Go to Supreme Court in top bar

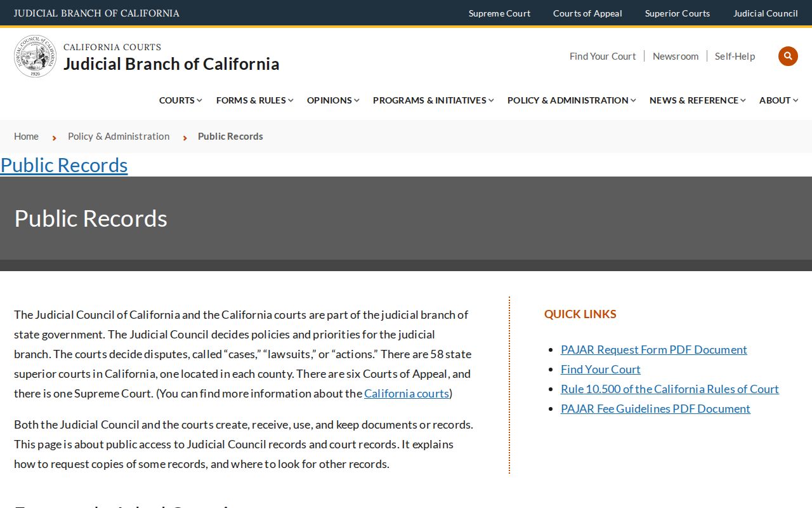[499, 13]
